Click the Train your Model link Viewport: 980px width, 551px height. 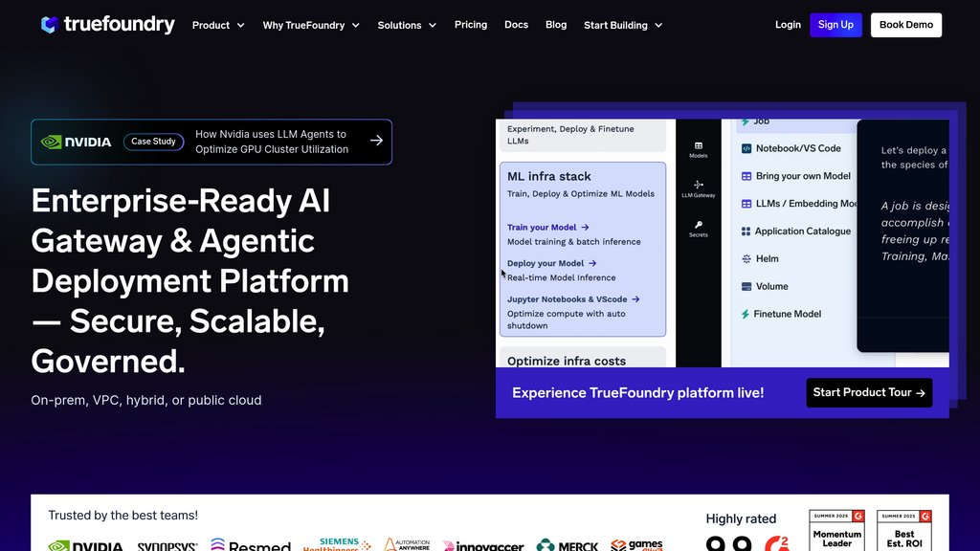tap(542, 228)
